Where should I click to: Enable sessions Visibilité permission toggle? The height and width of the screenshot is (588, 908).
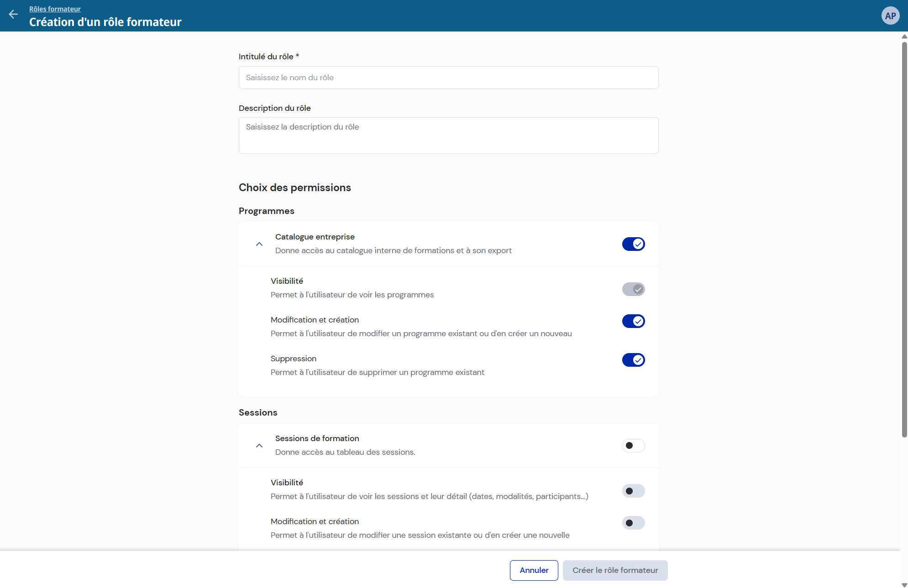tap(633, 491)
